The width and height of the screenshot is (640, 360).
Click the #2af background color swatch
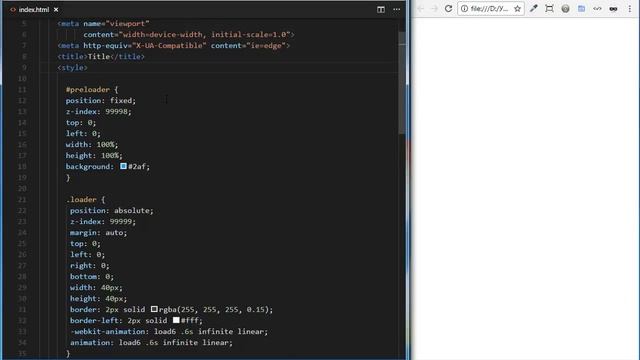pos(123,166)
